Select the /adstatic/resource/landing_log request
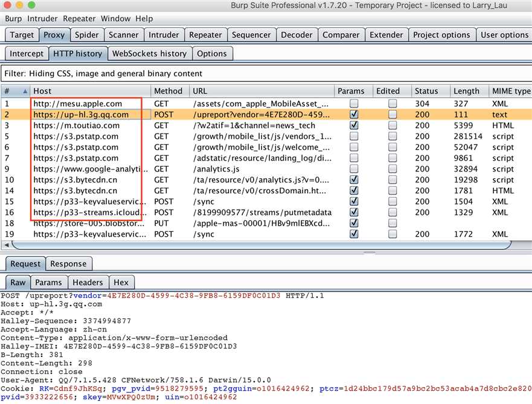The width and height of the screenshot is (532, 404). [266, 158]
